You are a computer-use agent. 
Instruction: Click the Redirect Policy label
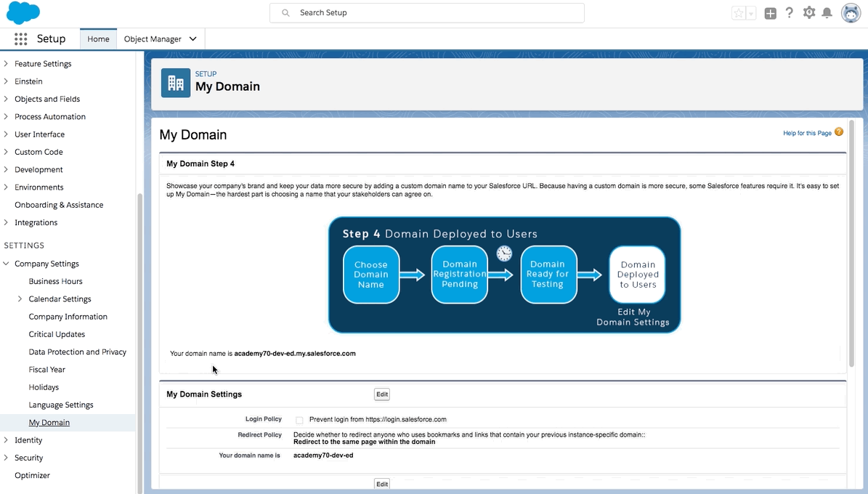pos(259,434)
